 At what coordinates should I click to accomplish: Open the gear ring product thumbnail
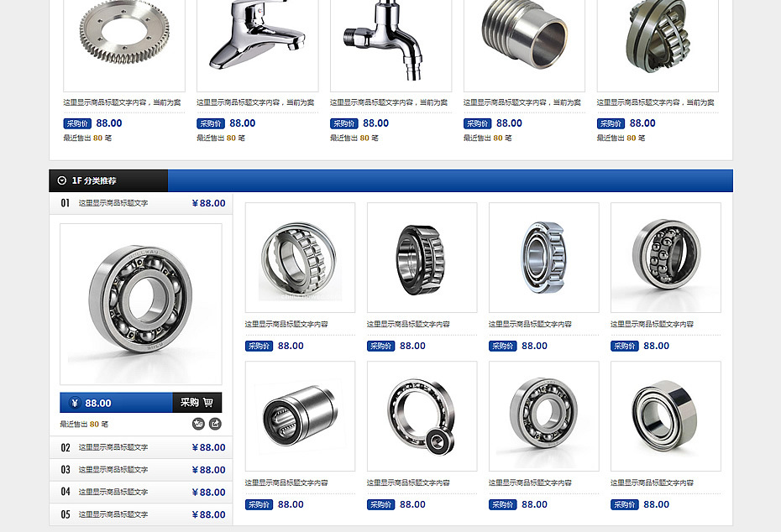(x=124, y=45)
